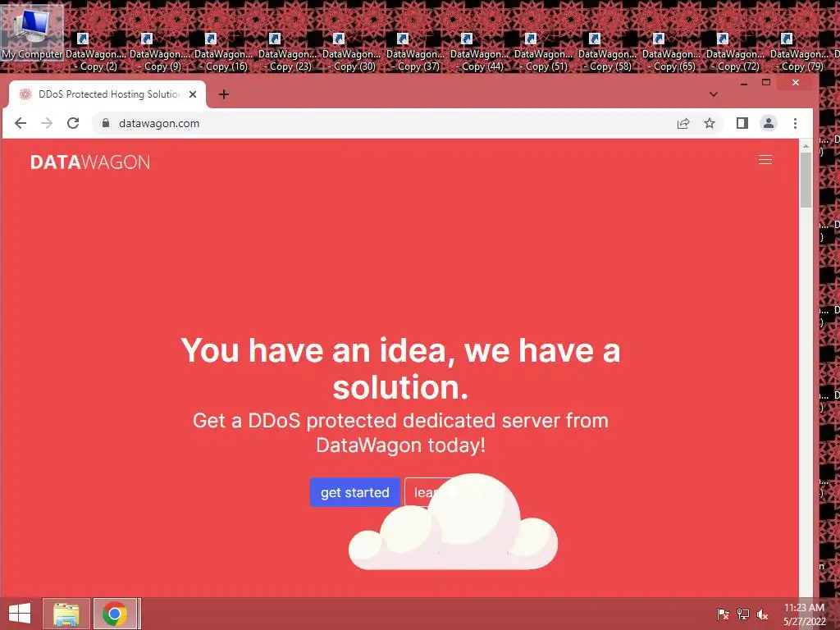Bookmark this tab with star icon
840x630 pixels.
pyautogui.click(x=710, y=124)
